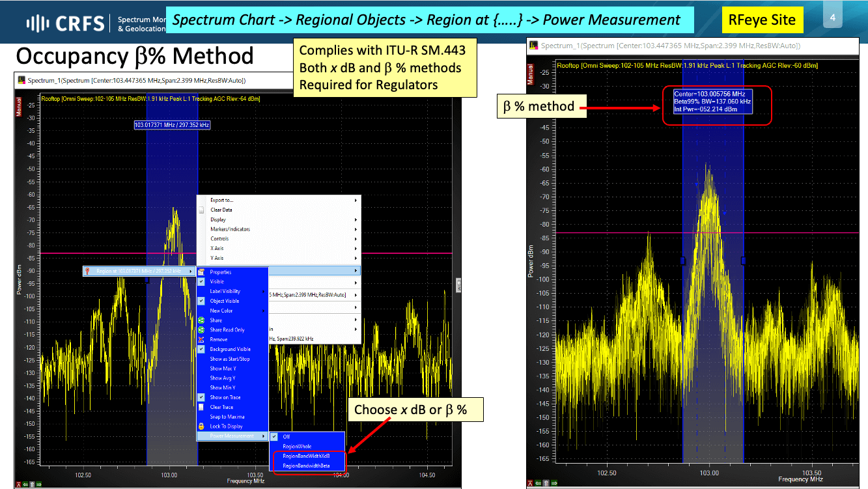
Task: Select Snap to Maxima
Action: coord(232,417)
